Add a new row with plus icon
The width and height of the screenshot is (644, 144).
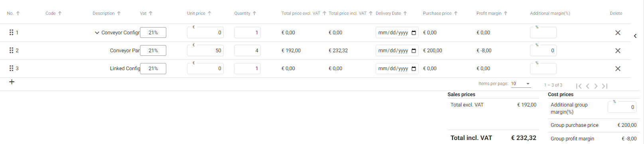(x=12, y=82)
